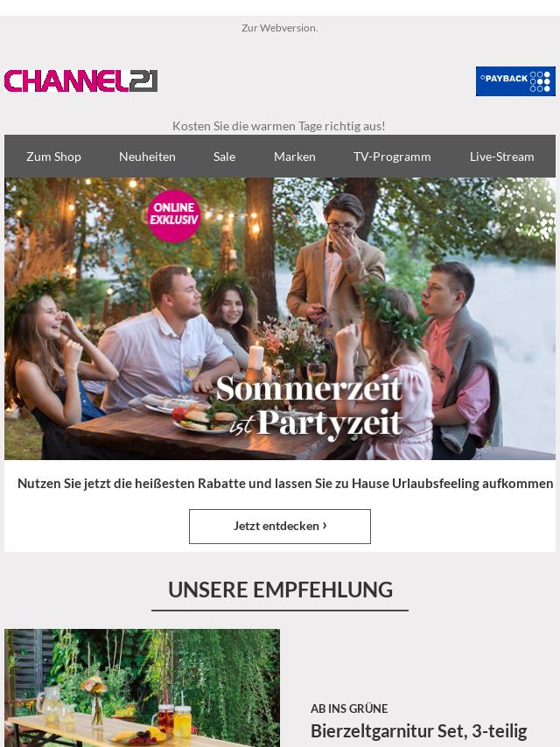The height and width of the screenshot is (747, 560).
Task: Click the Sommerzeit ist Partyzeit banner image
Action: [x=280, y=318]
